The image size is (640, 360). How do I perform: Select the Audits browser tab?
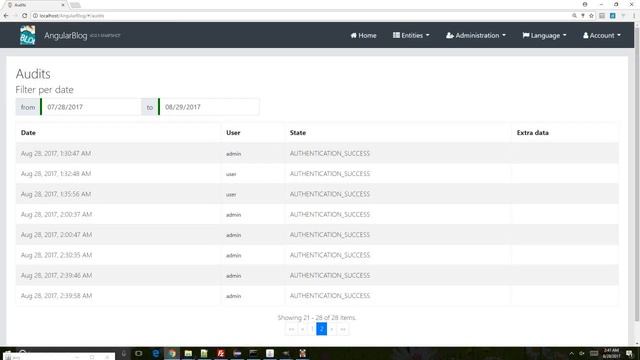point(35,5)
